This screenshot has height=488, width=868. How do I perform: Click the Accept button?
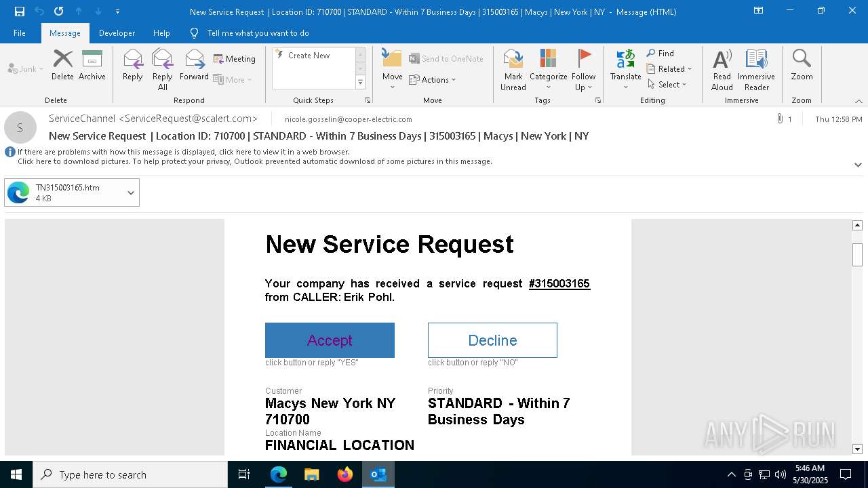click(x=330, y=340)
